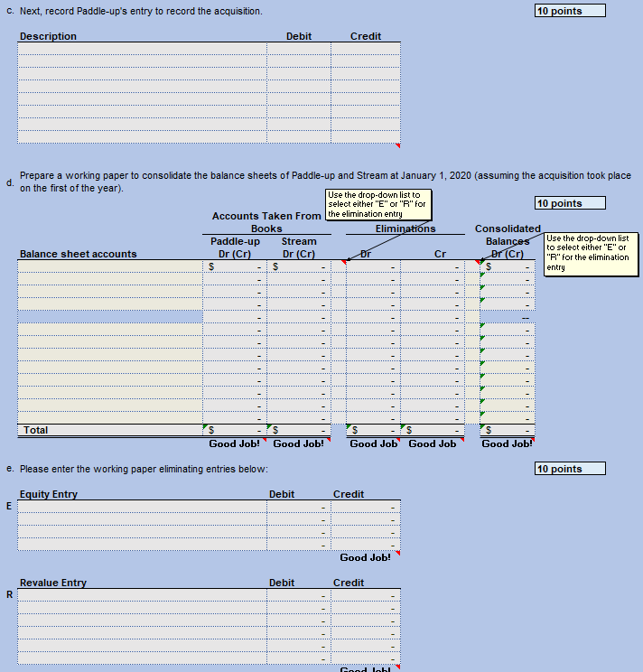Click the 'Stream Dr (Cr)' column header
The height and width of the screenshot is (672, 643).
pos(299,247)
